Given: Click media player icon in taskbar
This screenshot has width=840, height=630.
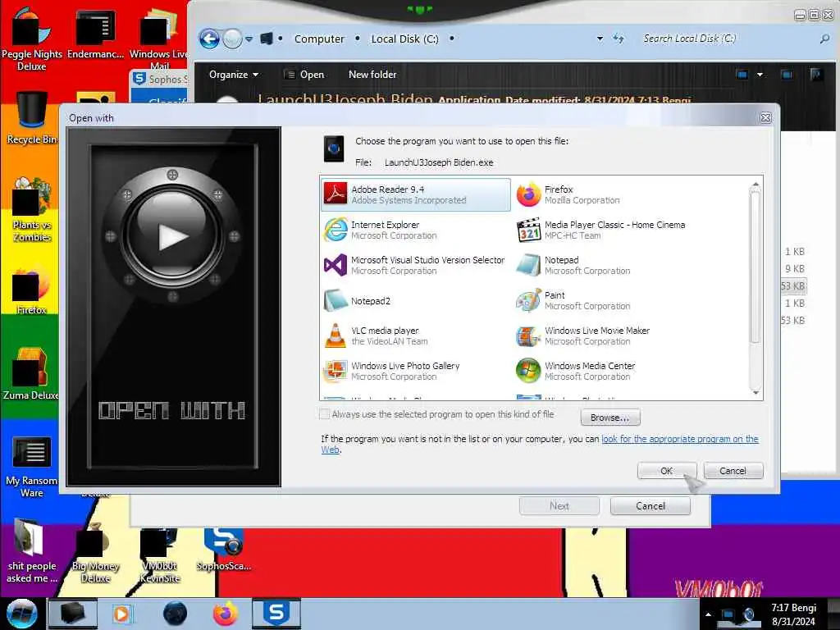Looking at the screenshot, I should [x=122, y=614].
